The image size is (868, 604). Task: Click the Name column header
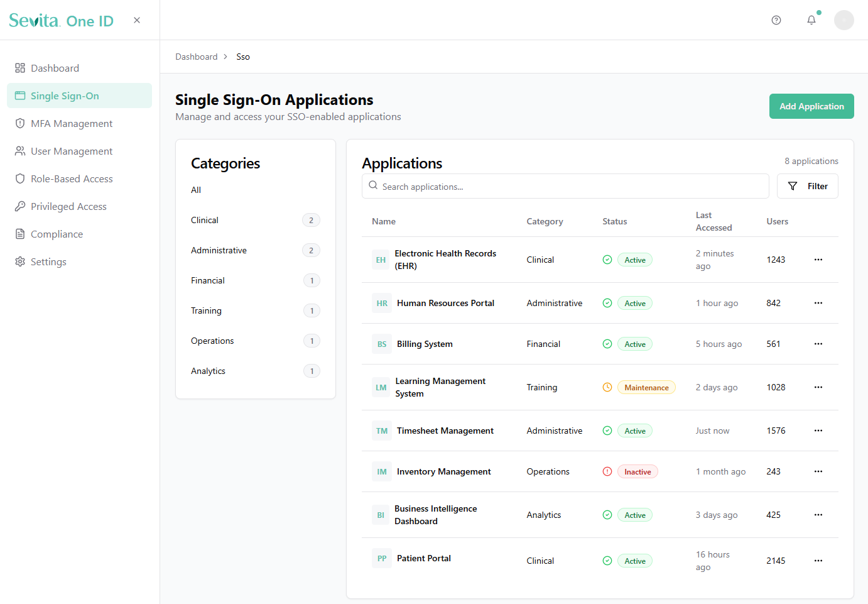[384, 221]
